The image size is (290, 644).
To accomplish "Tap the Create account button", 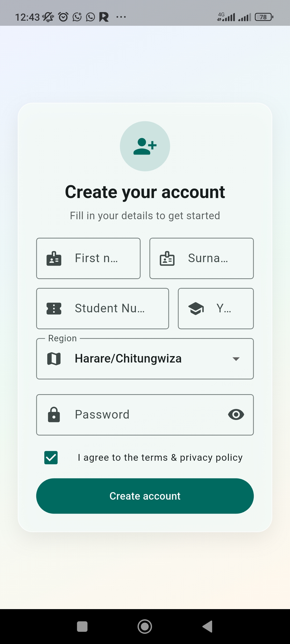I will [x=145, y=496].
